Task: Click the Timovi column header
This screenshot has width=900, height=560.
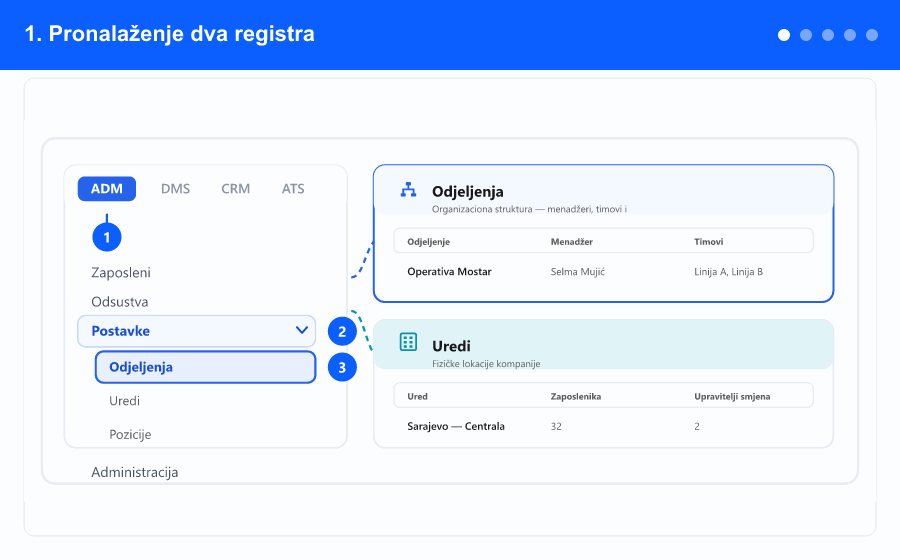Action: pos(708,242)
